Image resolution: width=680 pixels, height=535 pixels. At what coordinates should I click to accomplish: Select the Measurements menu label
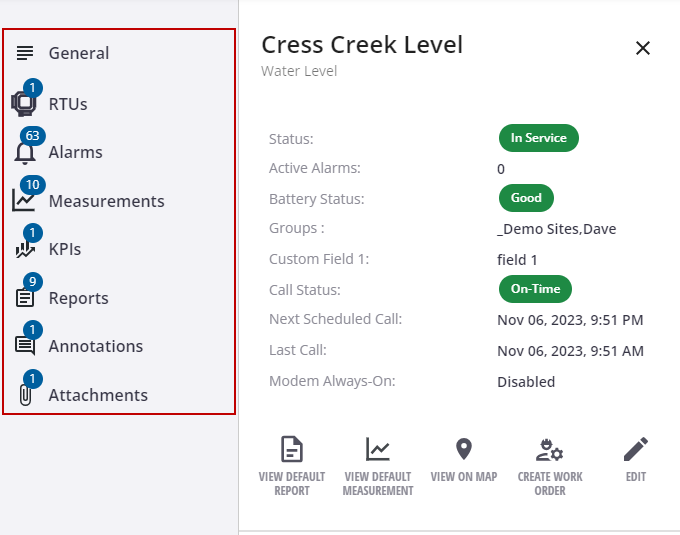pyautogui.click(x=106, y=201)
